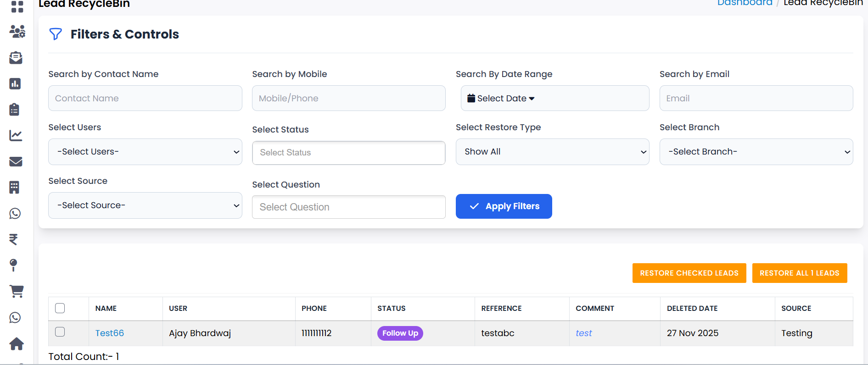Screen dimensions: 868x365
Task: Click the Follow Up status badge
Action: [x=400, y=333]
